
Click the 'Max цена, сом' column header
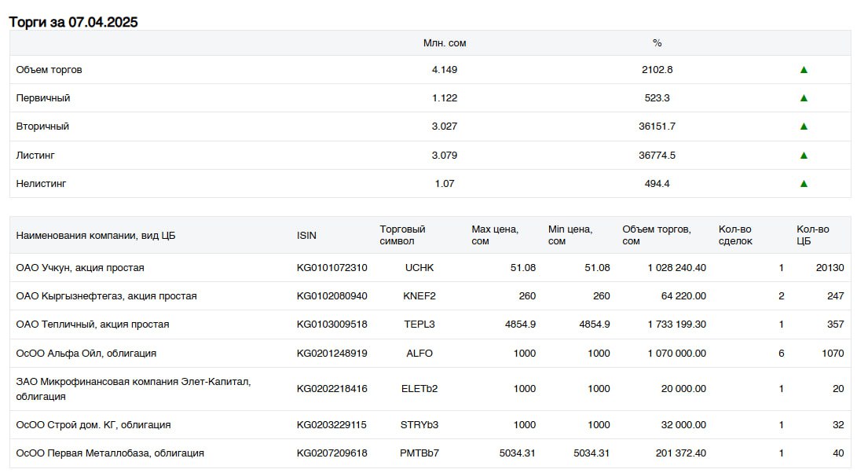[x=495, y=235]
